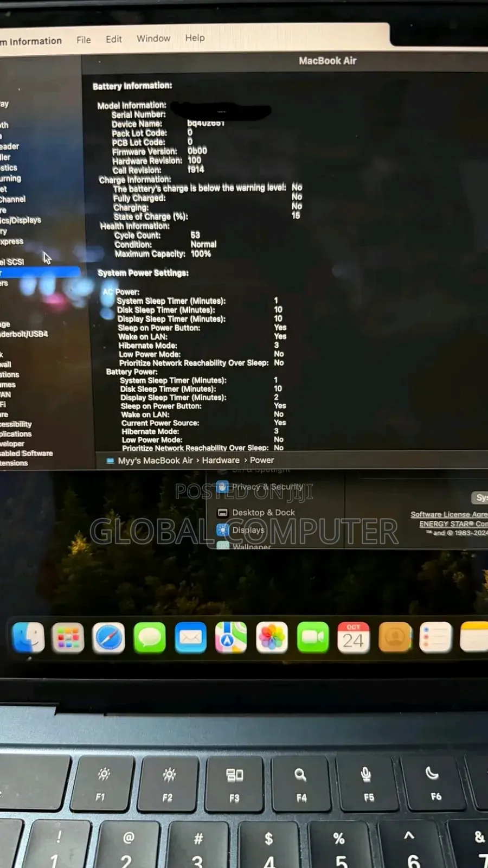Open System Information app menu
Image resolution: width=488 pixels, height=868 pixels.
point(31,41)
